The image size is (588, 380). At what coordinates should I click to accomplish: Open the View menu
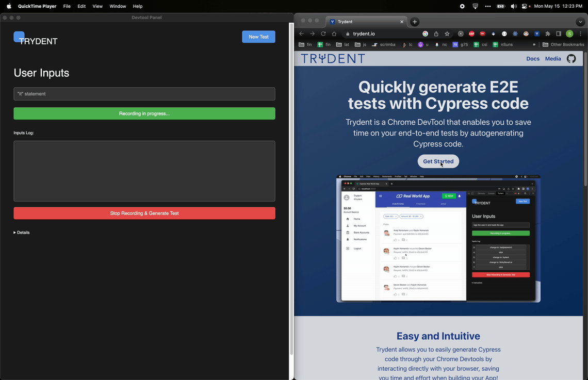point(97,6)
